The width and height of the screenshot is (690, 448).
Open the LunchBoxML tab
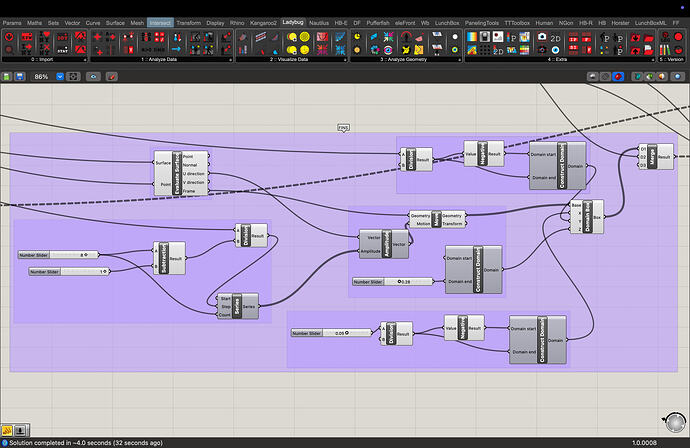[x=650, y=23]
